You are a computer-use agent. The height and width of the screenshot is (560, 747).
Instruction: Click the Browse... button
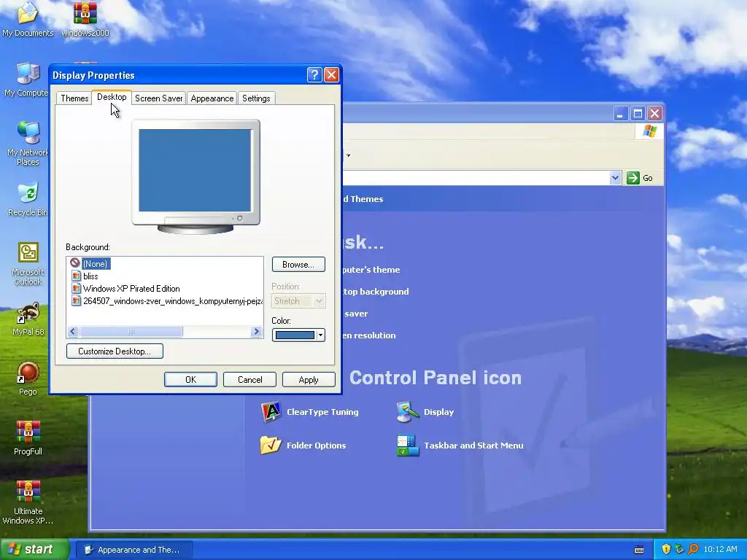pos(298,264)
